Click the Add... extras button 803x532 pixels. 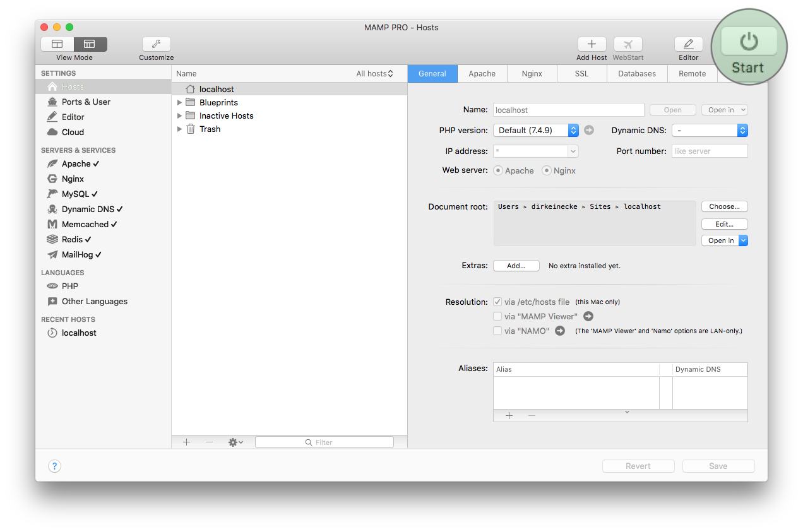[x=516, y=266]
